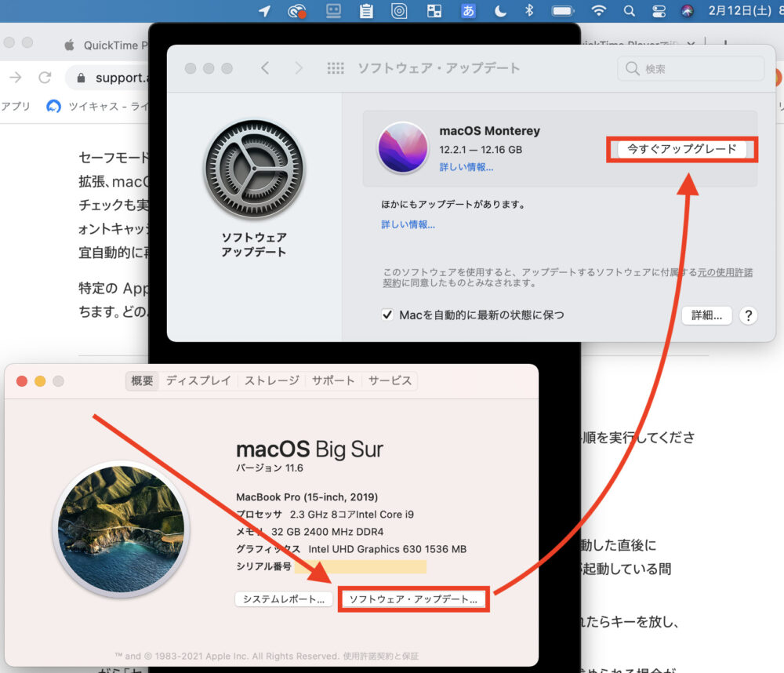Show all preferences via the grid icon
784x673 pixels.
tap(336, 68)
